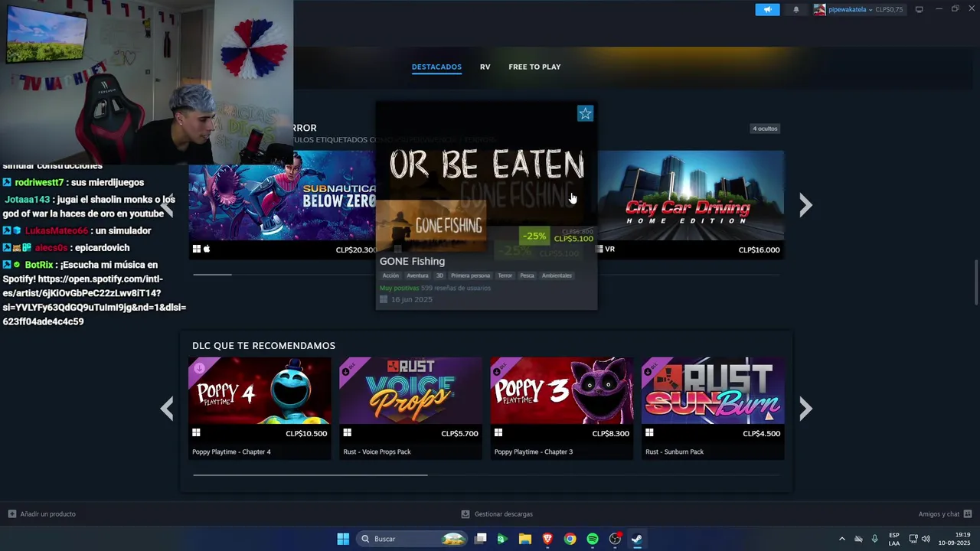Click the '4 ocultos' hidden items label

click(765, 129)
